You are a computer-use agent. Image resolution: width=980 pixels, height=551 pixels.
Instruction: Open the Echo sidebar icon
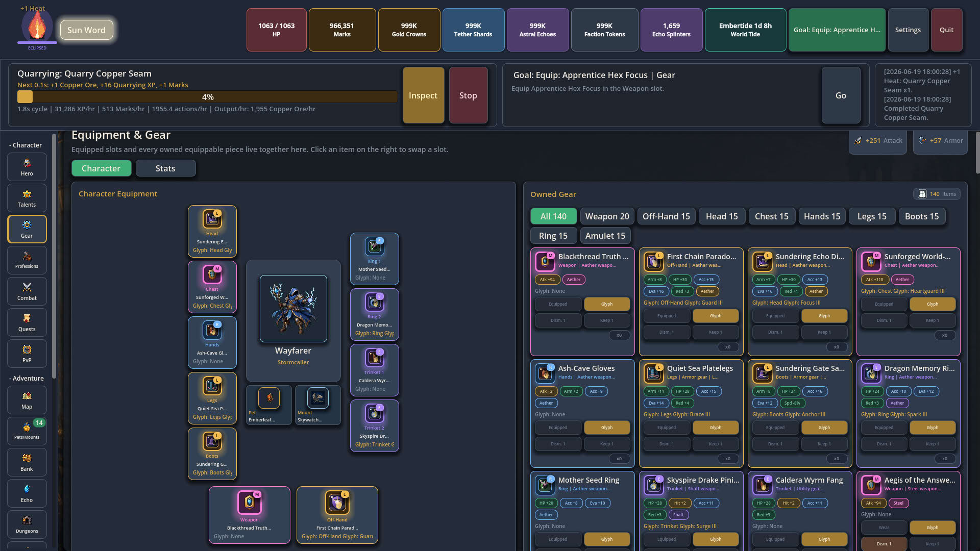27,493
